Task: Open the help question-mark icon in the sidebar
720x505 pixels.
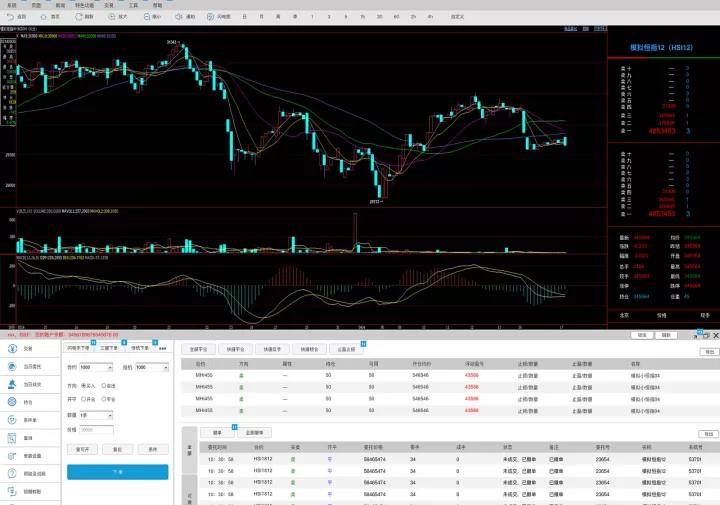Action: coord(12,473)
